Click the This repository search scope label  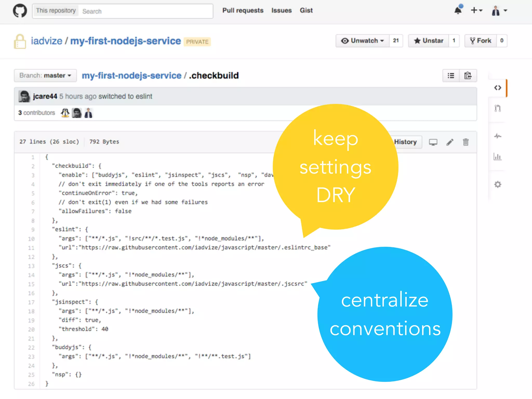point(56,11)
